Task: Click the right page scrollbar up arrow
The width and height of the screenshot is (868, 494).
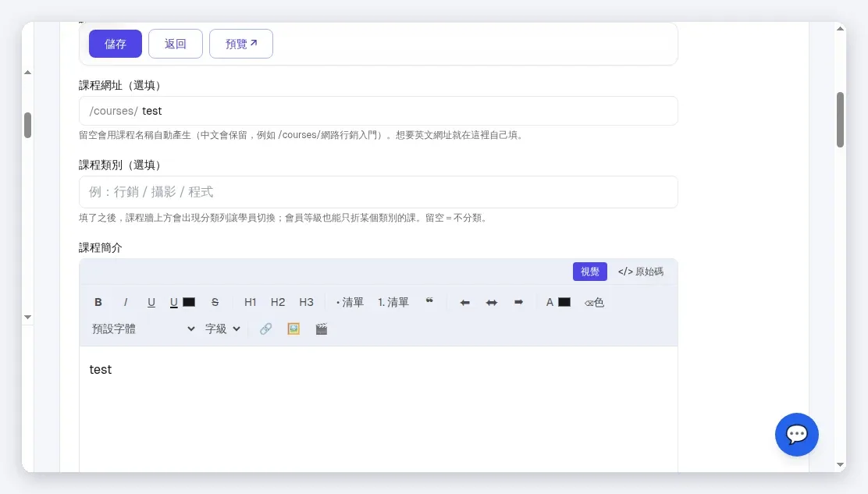Action: [841, 28]
